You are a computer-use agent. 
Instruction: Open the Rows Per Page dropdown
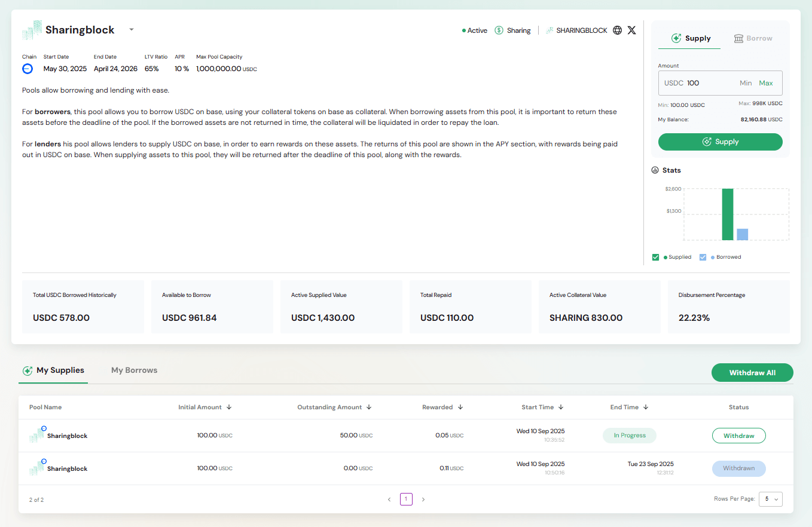tap(770, 499)
